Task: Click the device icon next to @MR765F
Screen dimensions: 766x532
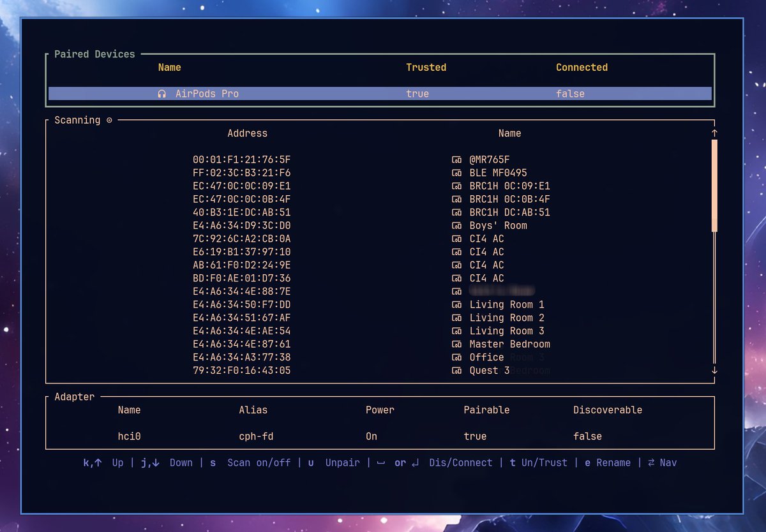Action: (x=456, y=159)
